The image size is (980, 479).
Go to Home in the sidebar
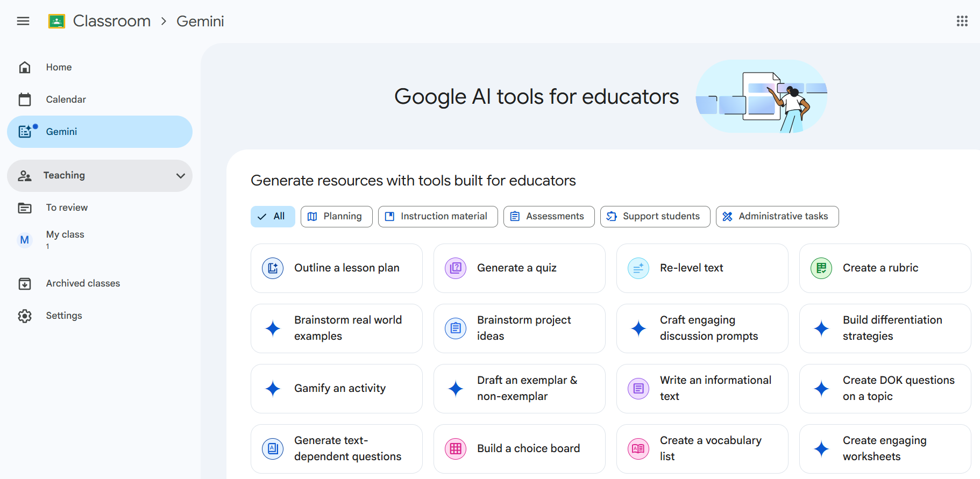(59, 67)
